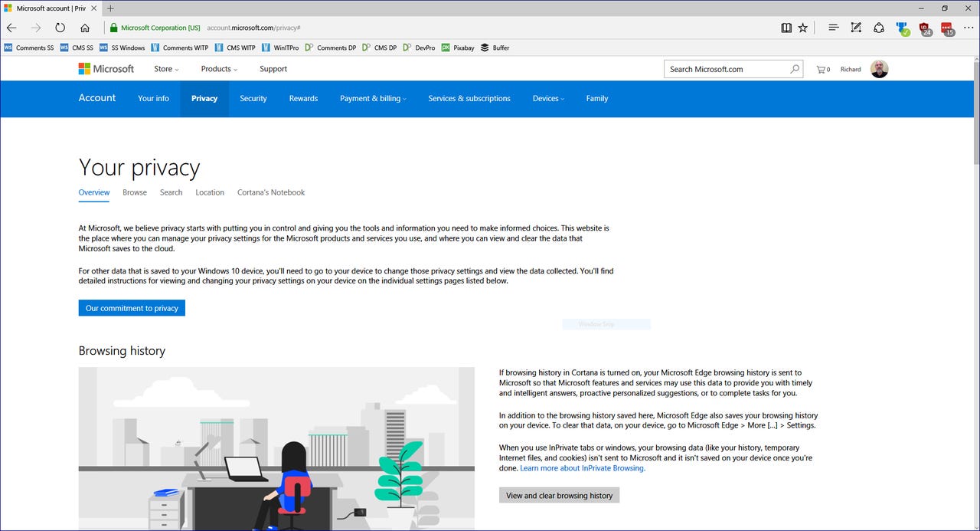Open More actions menu
Screen dimensions: 980x531
tap(968, 27)
